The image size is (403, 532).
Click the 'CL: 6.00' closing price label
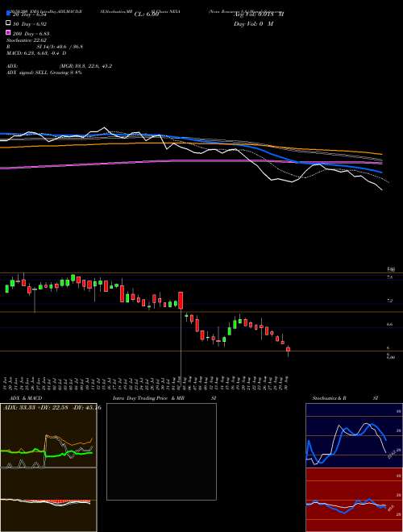(146, 15)
